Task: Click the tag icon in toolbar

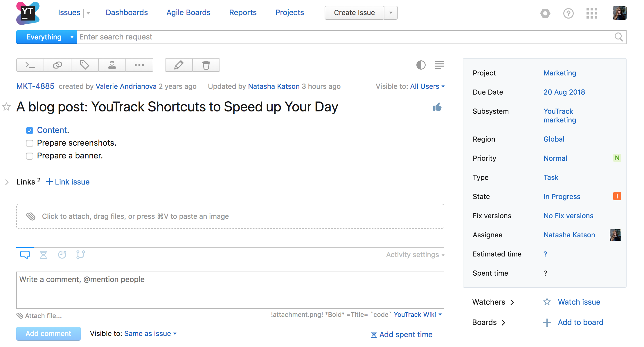Action: [x=85, y=65]
